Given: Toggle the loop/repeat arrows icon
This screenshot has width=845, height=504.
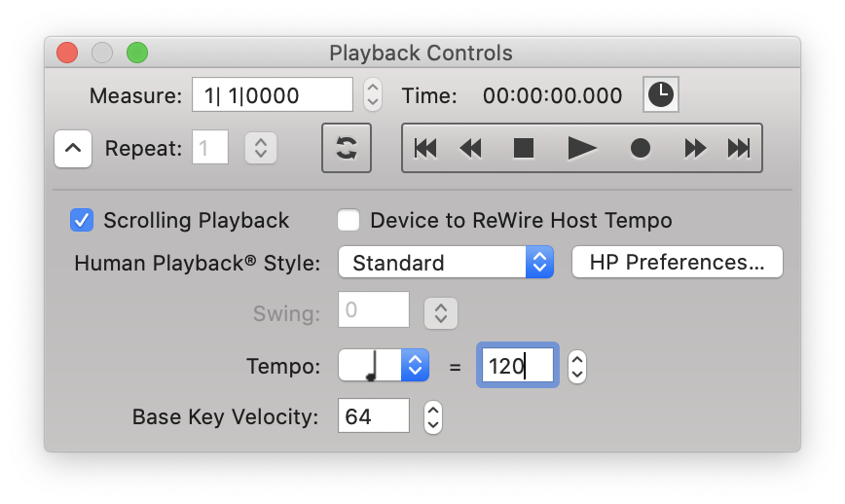Looking at the screenshot, I should coord(347,148).
